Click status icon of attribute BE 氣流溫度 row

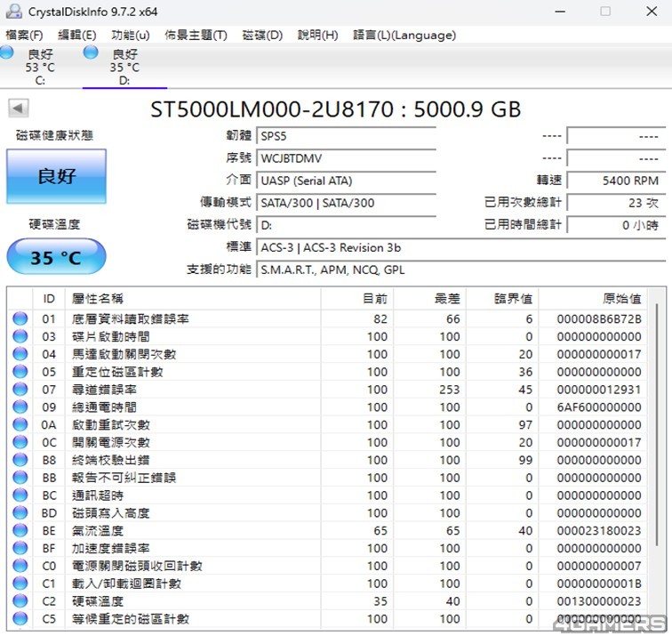coord(20,531)
